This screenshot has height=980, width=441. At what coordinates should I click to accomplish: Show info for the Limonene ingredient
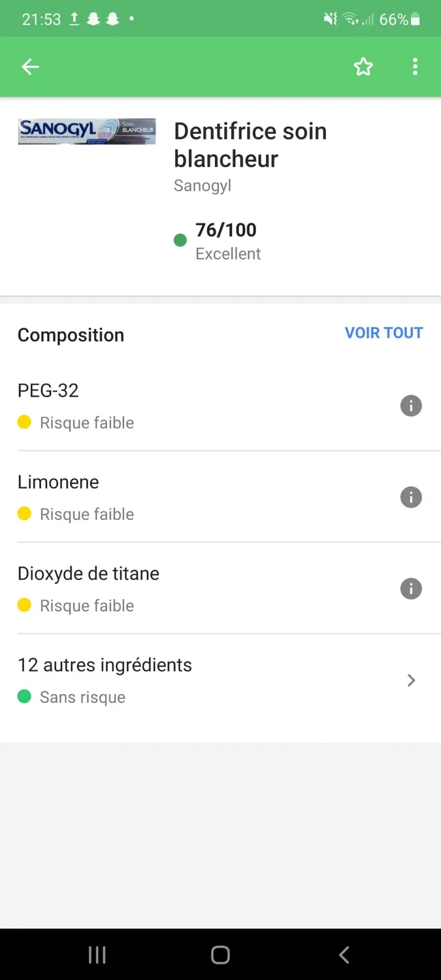411,497
